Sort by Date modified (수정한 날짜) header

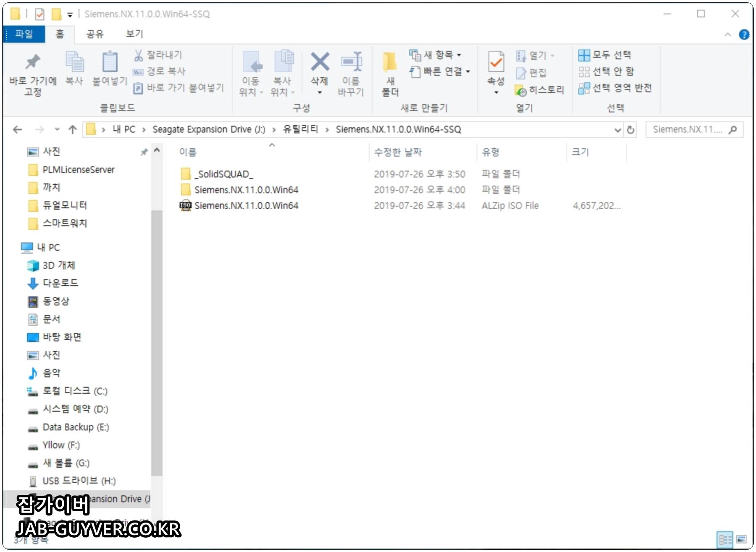[x=423, y=152]
